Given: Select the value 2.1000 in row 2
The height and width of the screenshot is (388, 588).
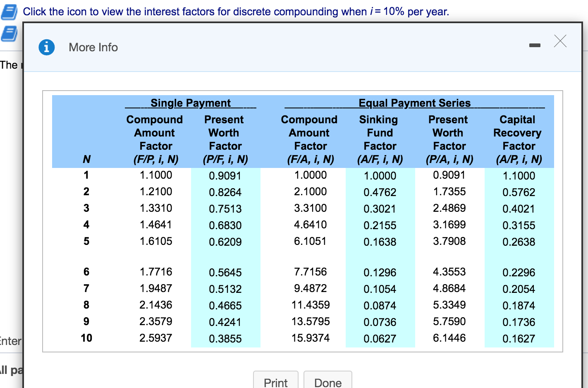Looking at the screenshot, I should coord(311,192).
